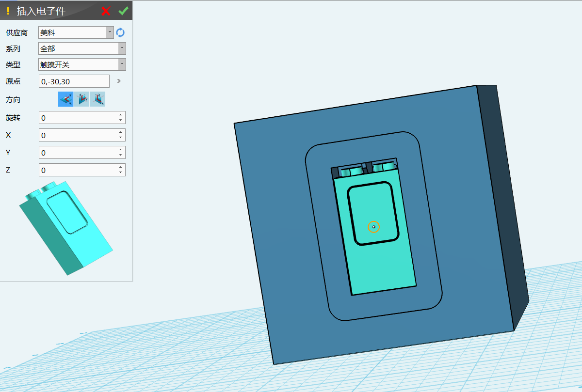
Task: Select the third direction plane icon
Action: (x=98, y=99)
